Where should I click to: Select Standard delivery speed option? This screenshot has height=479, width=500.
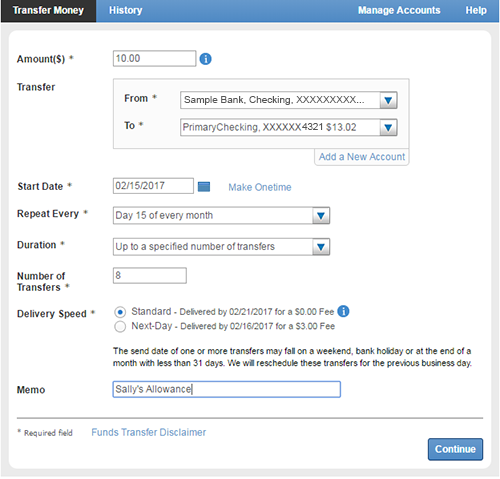pos(120,312)
